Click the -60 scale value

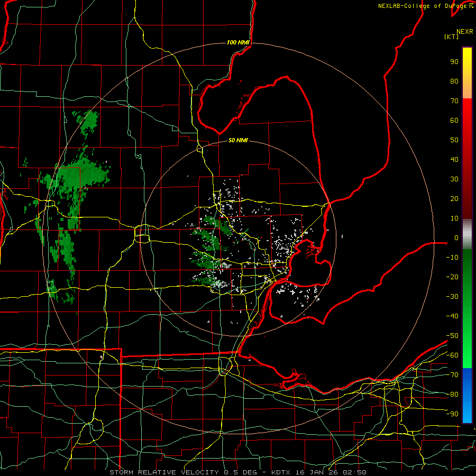coord(452,355)
